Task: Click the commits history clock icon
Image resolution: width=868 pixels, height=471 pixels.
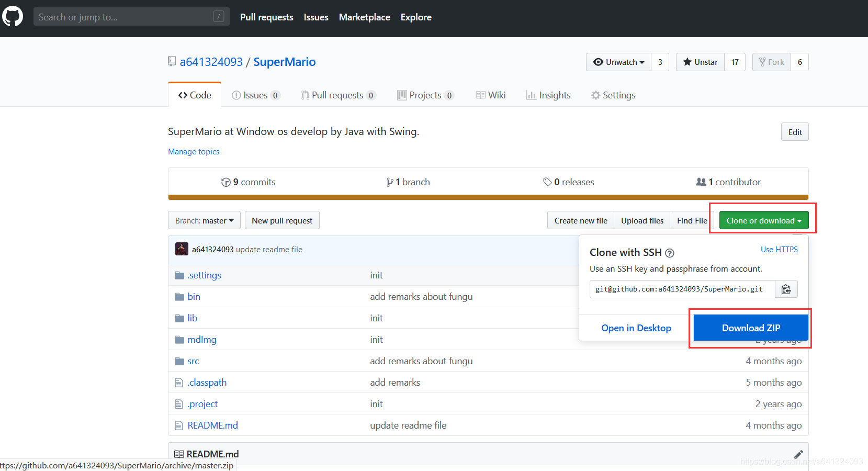Action: [x=226, y=182]
